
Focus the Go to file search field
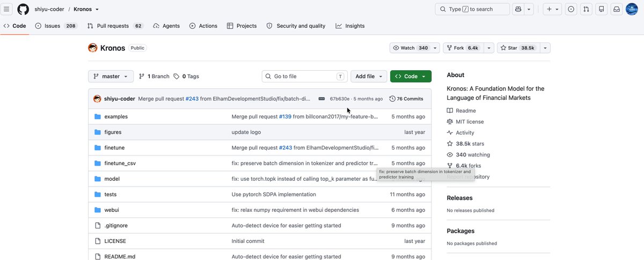point(304,76)
